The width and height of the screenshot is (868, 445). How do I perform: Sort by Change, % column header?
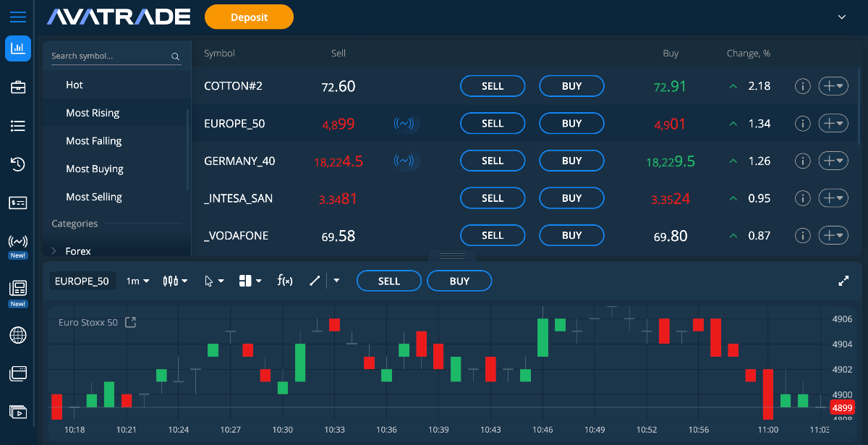[x=749, y=54]
